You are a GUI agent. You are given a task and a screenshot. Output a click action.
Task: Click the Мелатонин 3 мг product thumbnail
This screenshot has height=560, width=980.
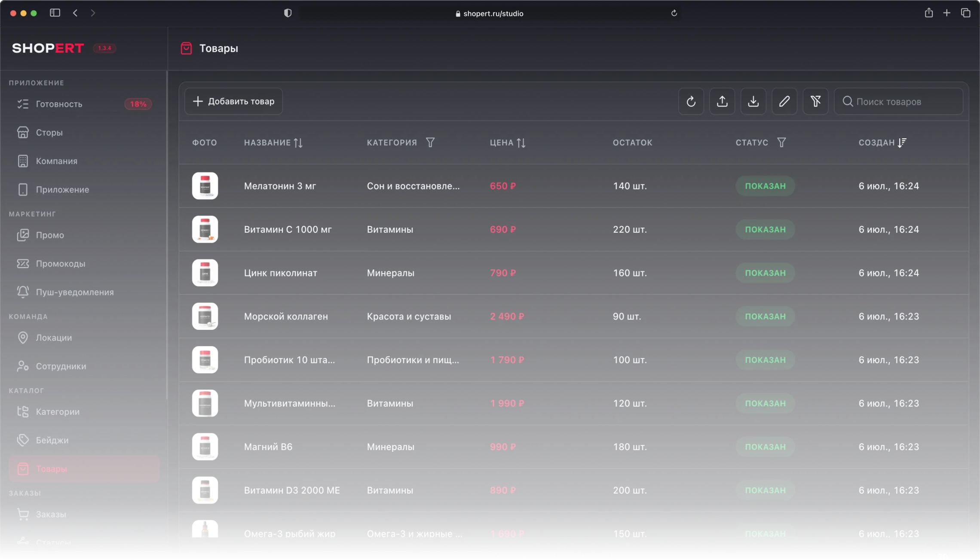coord(205,186)
